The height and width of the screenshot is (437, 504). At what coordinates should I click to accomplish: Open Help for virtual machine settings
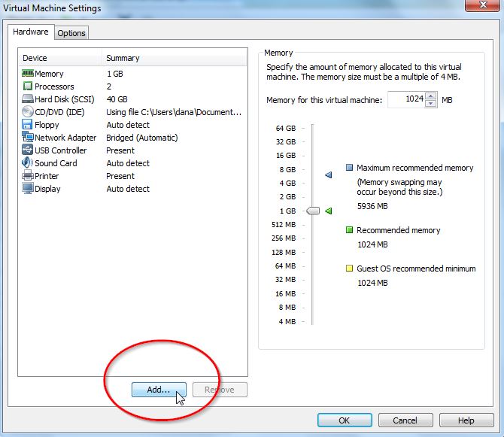coord(466,420)
